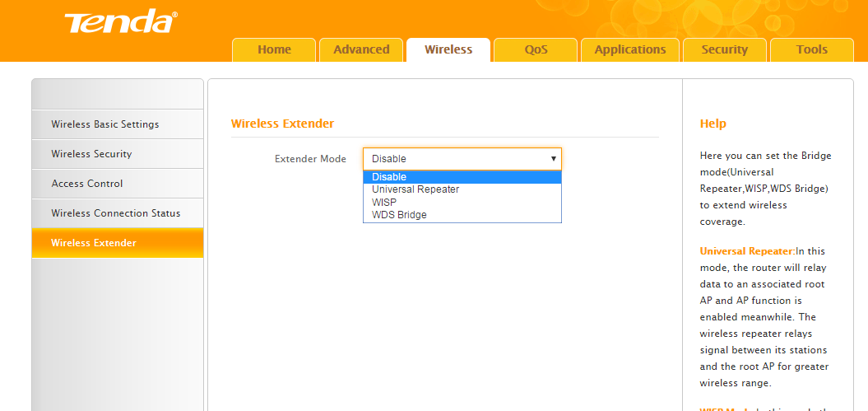The height and width of the screenshot is (411, 868).
Task: Go to the QoS tab
Action: [x=536, y=49]
